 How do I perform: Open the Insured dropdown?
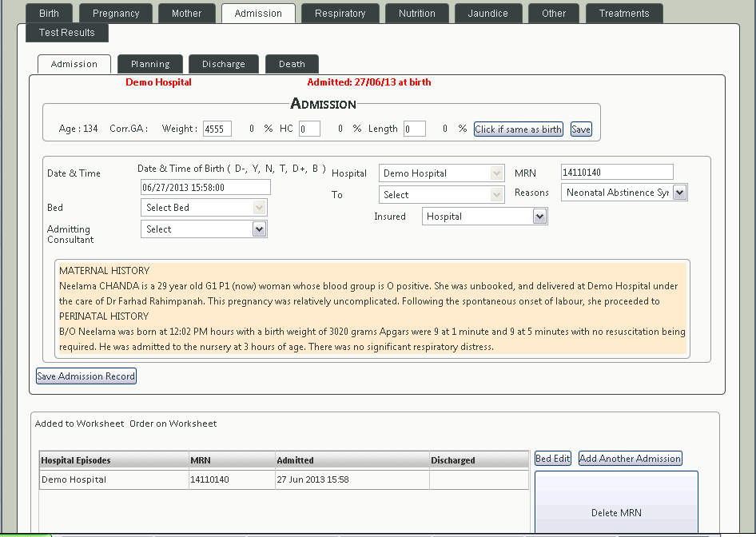[484, 217]
